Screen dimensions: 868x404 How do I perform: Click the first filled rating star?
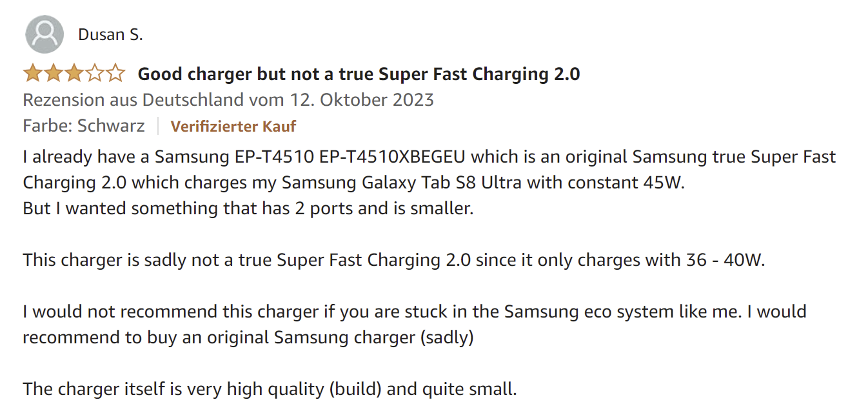click(x=33, y=74)
